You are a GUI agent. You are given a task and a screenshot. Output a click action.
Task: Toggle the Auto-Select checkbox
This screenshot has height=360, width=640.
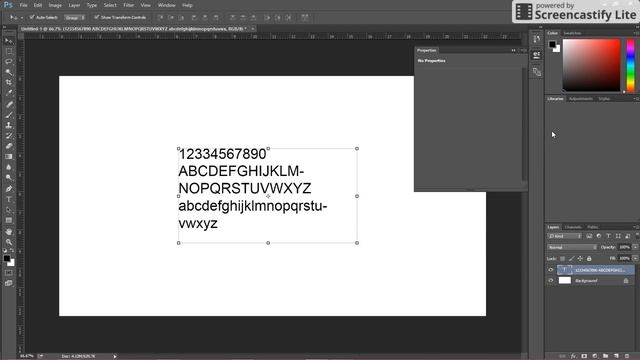click(x=32, y=18)
